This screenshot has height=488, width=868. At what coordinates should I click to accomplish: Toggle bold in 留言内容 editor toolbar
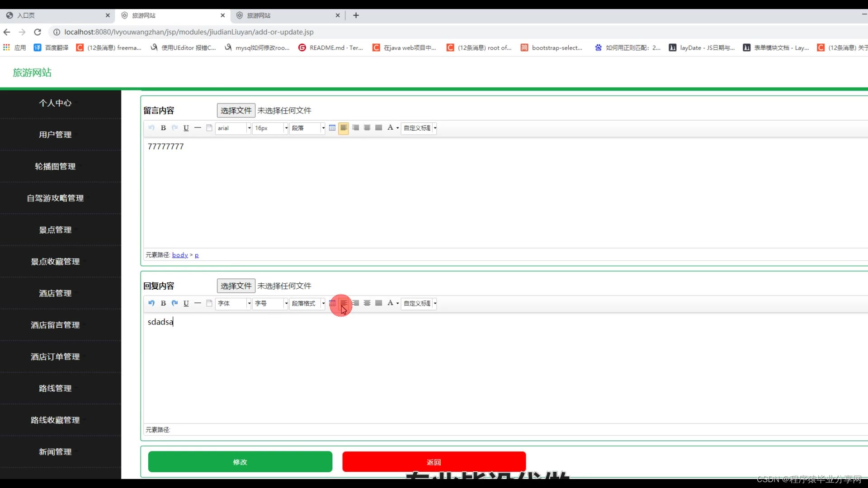tap(163, 128)
